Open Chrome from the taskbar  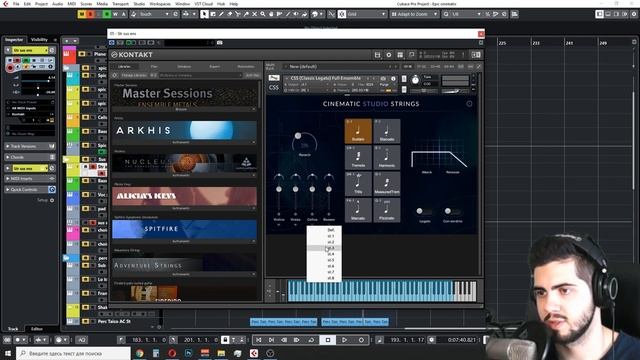tap(140, 353)
